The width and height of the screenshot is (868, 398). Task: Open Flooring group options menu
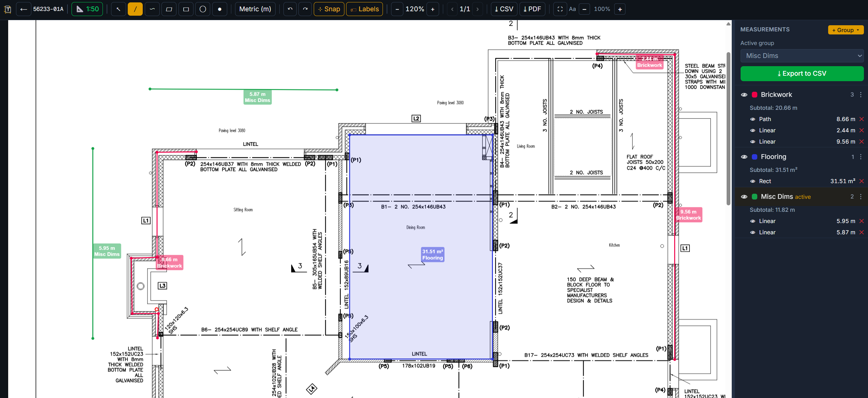click(x=861, y=157)
